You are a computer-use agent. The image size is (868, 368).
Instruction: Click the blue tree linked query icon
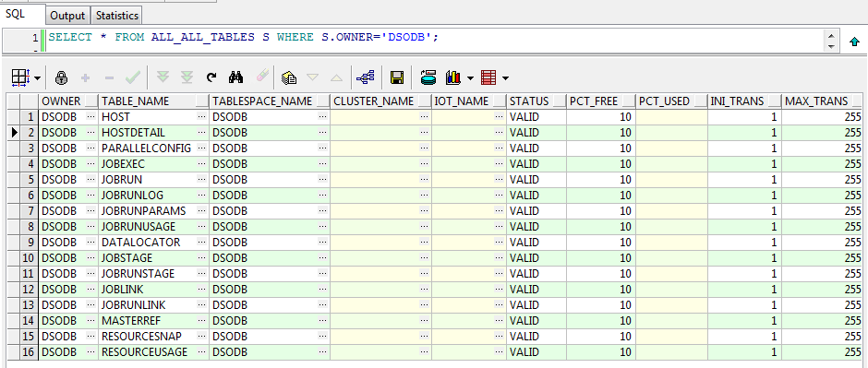[x=366, y=77]
